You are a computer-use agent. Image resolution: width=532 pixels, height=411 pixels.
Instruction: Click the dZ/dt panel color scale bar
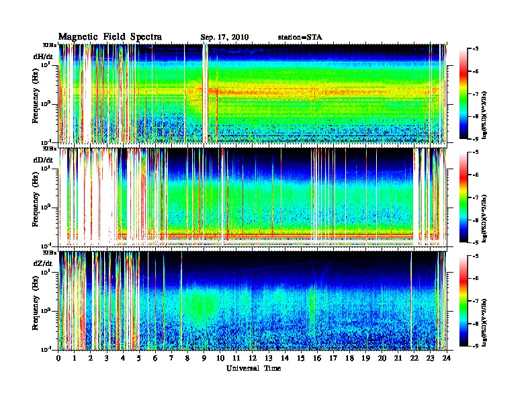(x=463, y=301)
